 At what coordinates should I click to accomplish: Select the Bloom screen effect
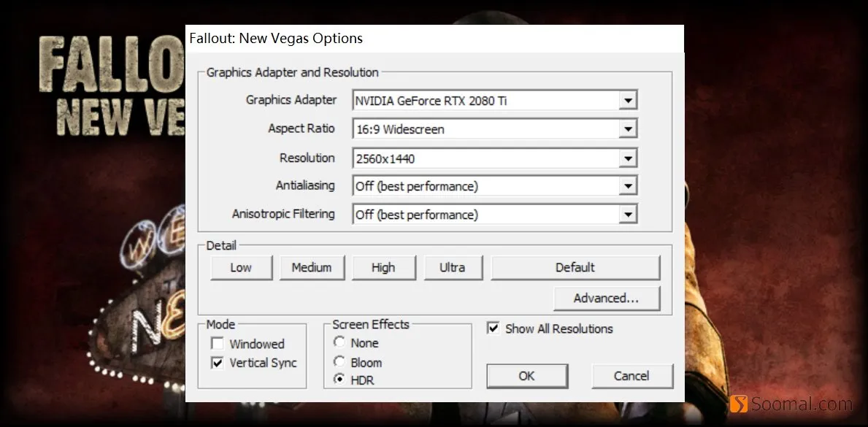[x=339, y=361]
